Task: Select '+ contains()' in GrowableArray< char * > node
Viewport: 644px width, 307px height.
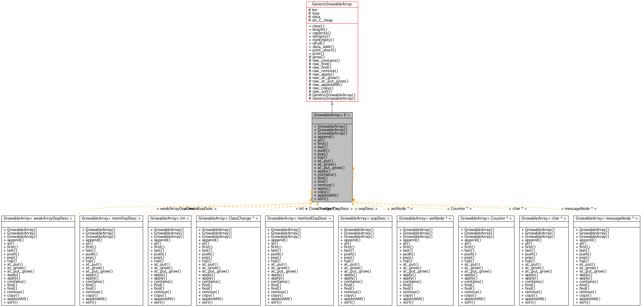Action: pos(532,282)
